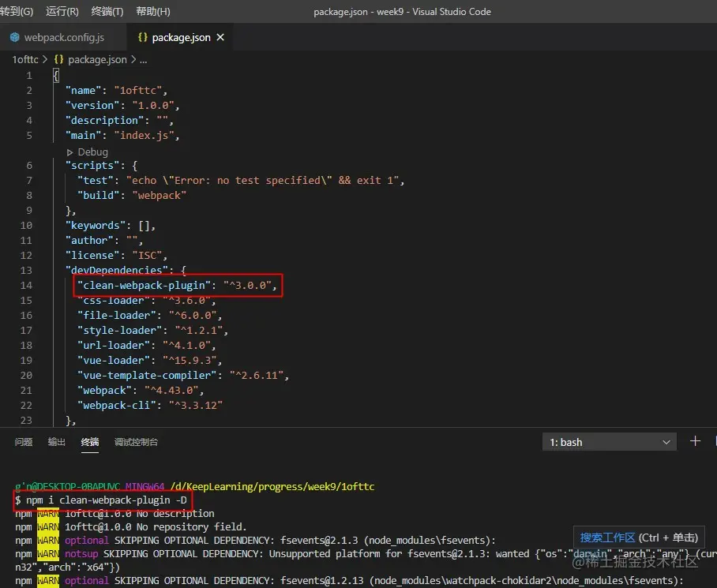Click the "style-loader" dependency line
The width and height of the screenshot is (717, 588).
(152, 331)
